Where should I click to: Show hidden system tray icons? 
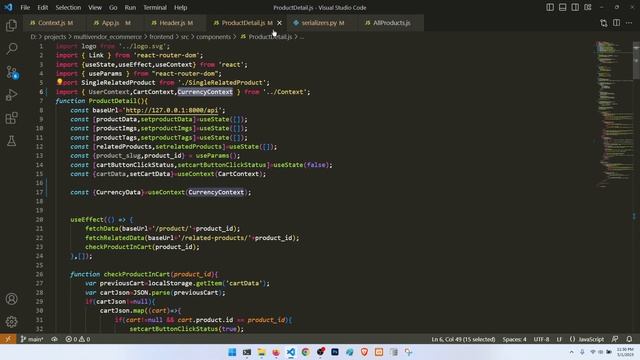[x=571, y=352]
